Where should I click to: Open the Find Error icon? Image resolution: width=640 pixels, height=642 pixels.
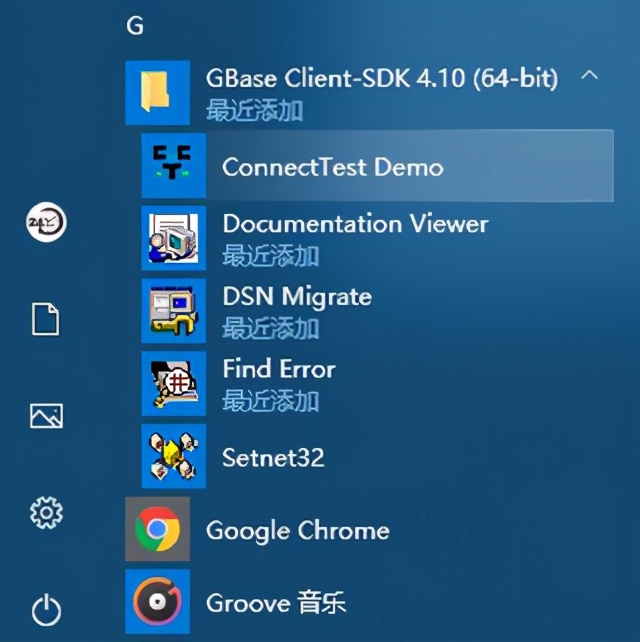click(174, 384)
